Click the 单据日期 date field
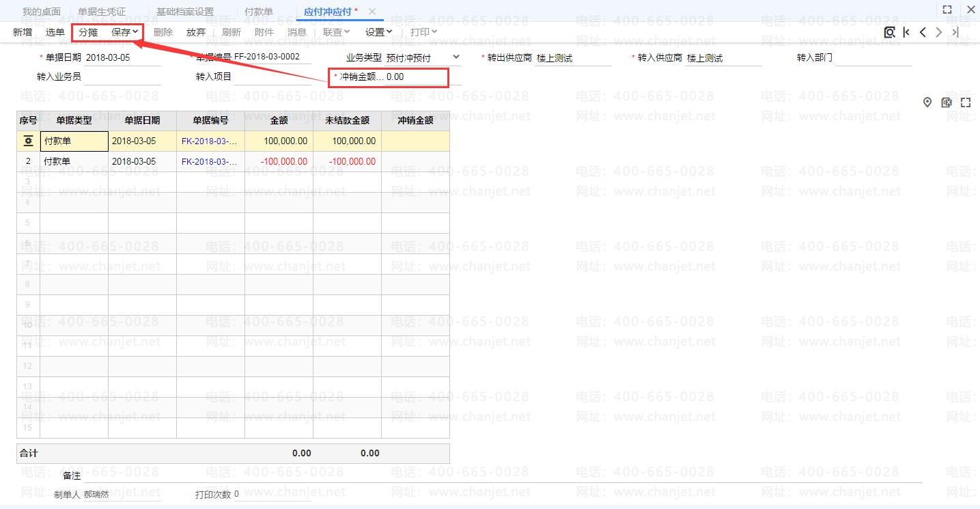Screen dimensions: 980x509 click(x=122, y=58)
